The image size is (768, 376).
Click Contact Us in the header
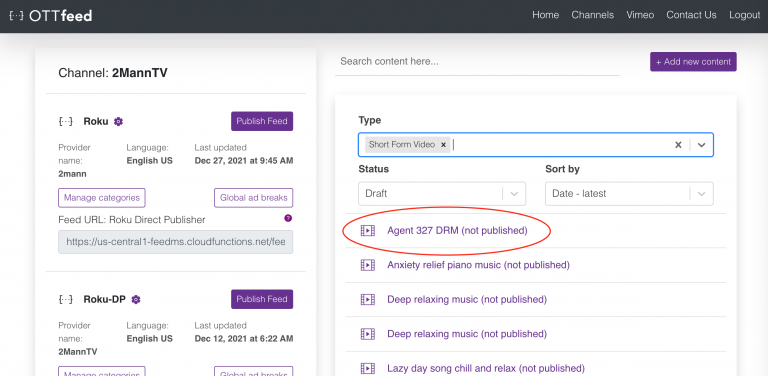pos(691,15)
